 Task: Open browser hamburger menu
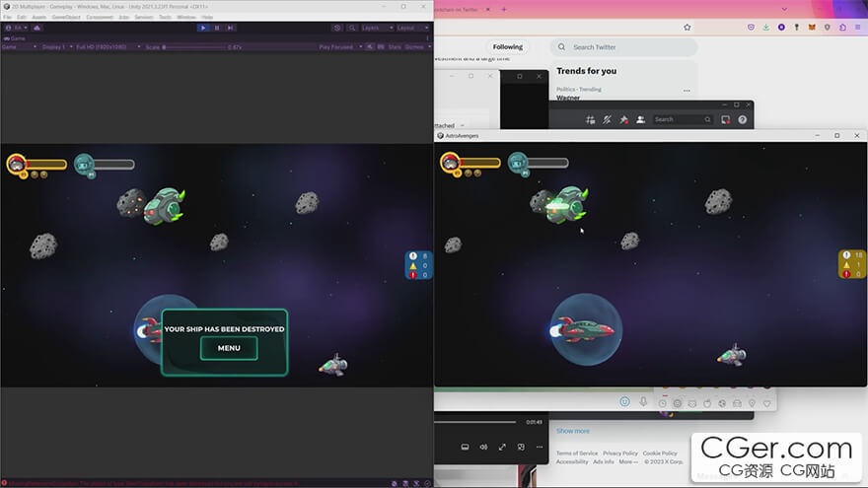pos(858,28)
